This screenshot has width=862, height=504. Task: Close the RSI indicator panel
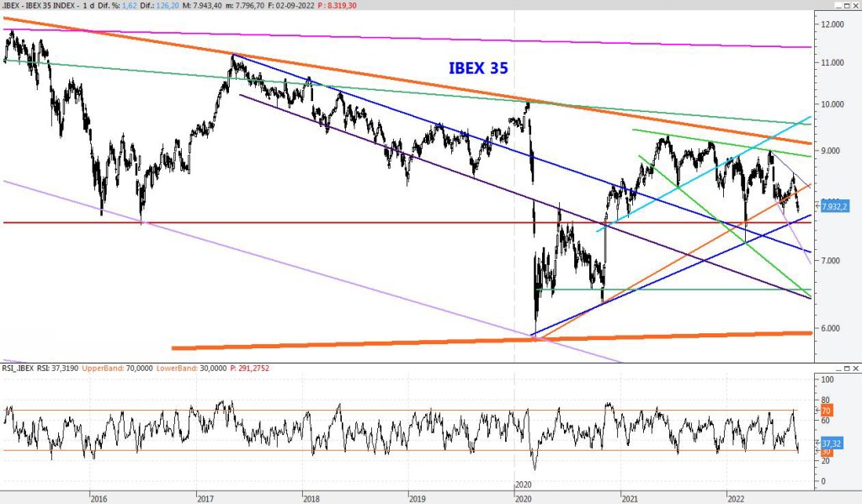(854, 369)
